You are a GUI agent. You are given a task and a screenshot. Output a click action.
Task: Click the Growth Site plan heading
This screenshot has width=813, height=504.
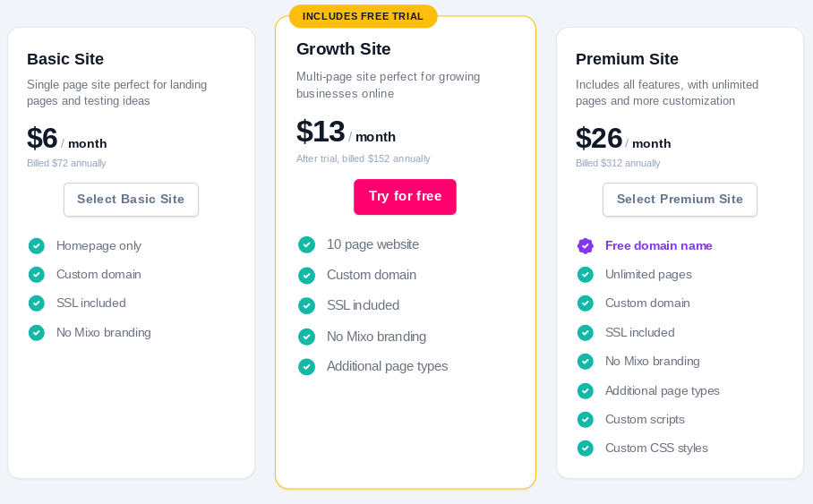(343, 49)
